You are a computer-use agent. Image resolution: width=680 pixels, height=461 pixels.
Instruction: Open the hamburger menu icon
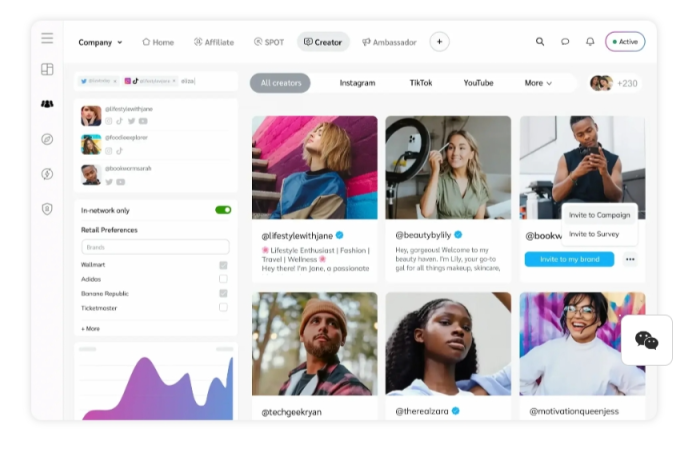click(x=47, y=38)
